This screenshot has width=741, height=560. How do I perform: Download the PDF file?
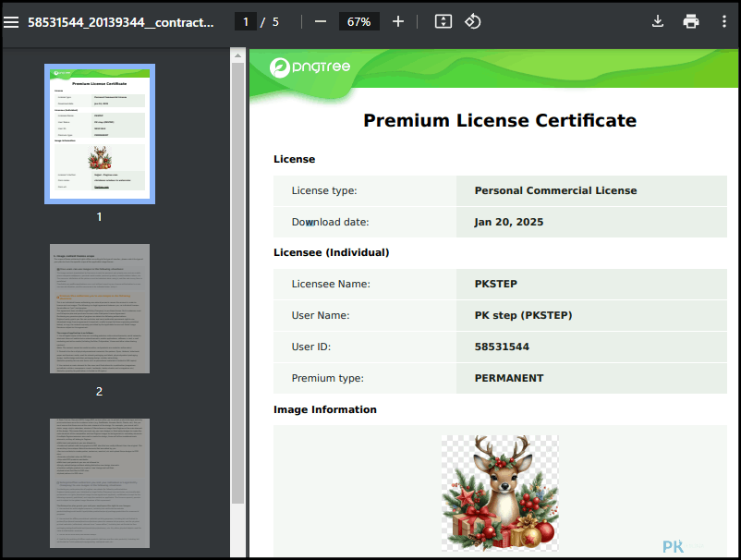click(x=657, y=21)
